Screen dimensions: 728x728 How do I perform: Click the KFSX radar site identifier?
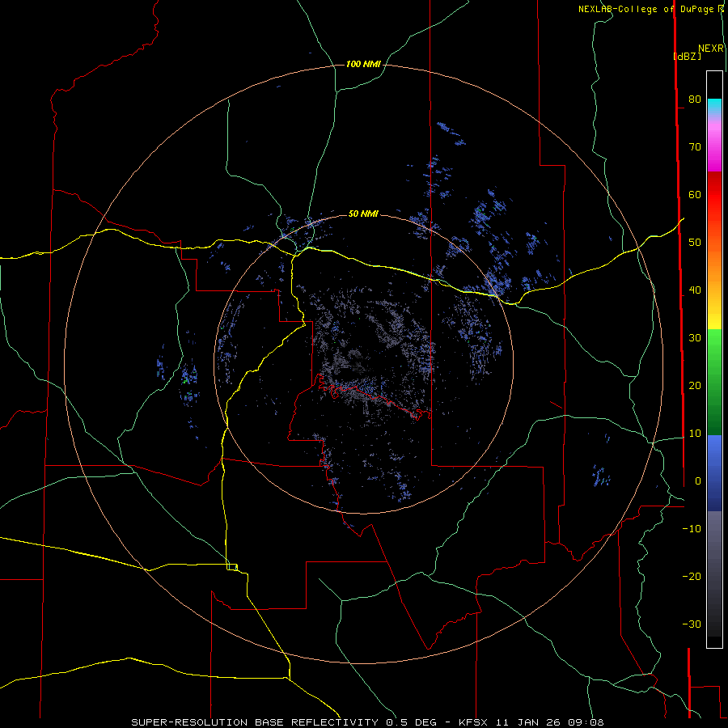[473, 722]
